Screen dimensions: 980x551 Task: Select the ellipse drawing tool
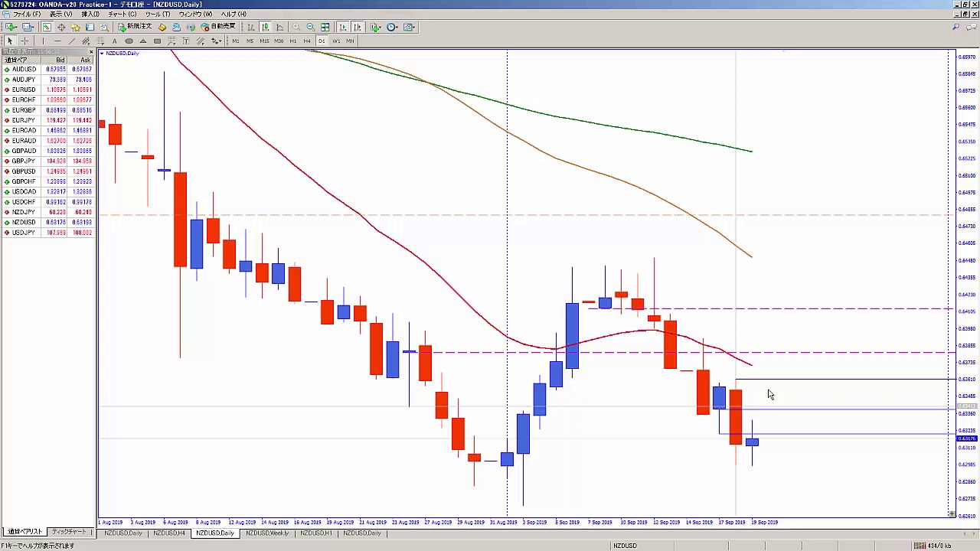(x=129, y=41)
